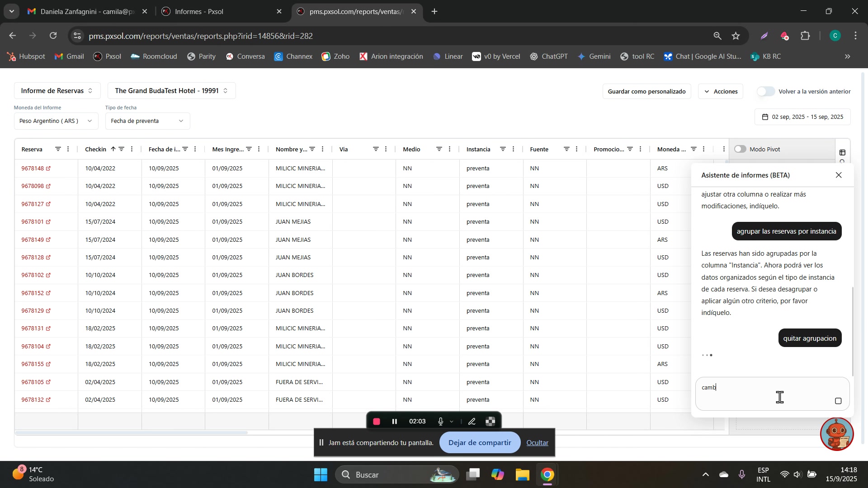This screenshot has height=488, width=868.
Task: Open the filter icon for Reserva column
Action: pos(58,149)
